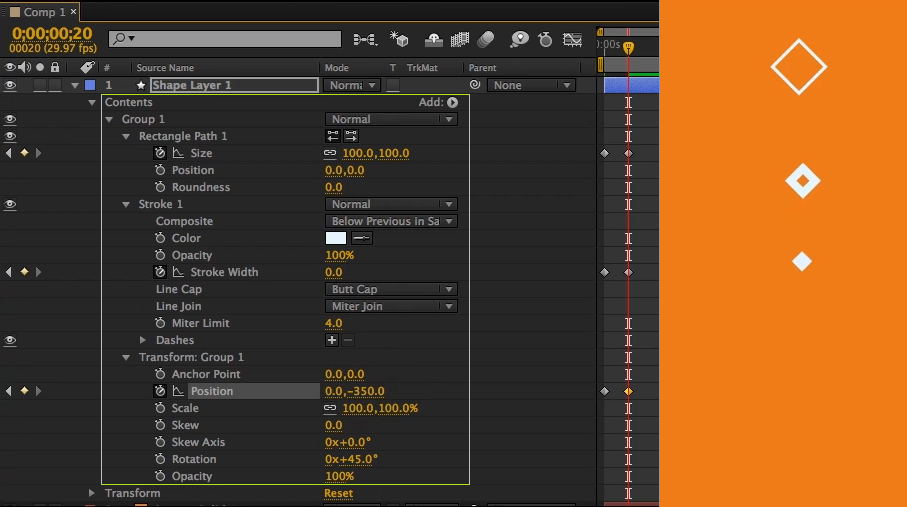Open the composition mini-flowchart icon
This screenshot has width=907, height=507.
pyautogui.click(x=365, y=39)
